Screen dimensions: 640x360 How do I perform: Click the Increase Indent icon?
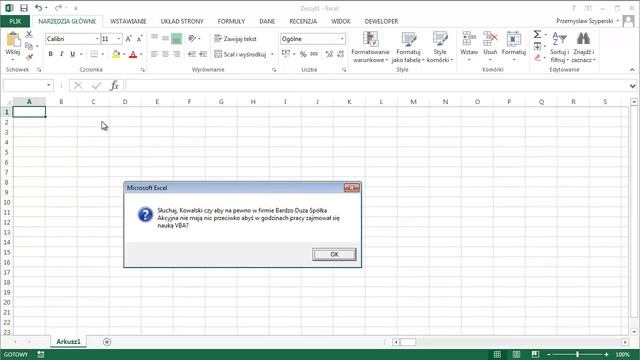(203, 54)
